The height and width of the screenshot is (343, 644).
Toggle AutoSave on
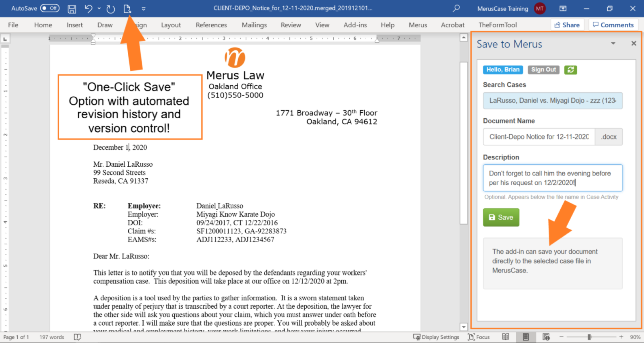[49, 9]
